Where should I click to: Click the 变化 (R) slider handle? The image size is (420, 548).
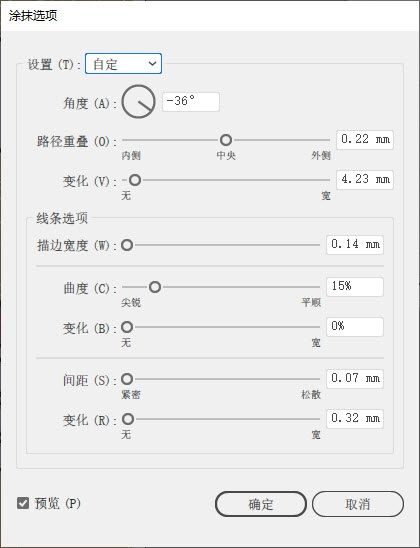point(128,419)
